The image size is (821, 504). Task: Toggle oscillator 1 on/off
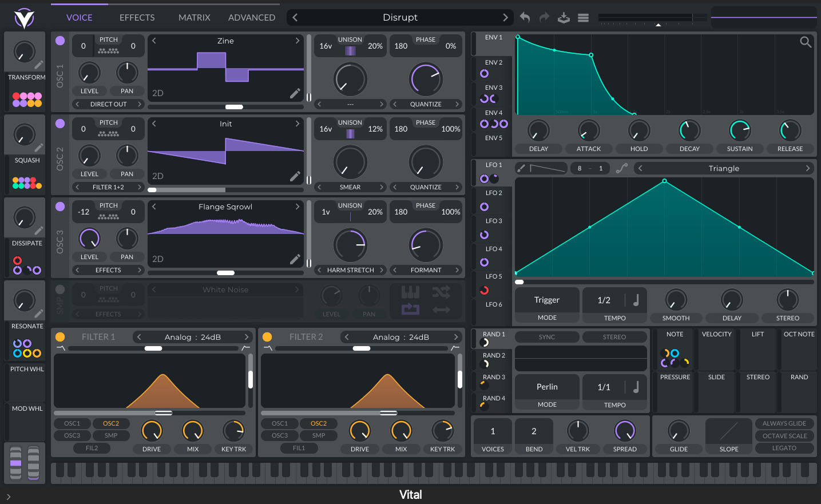60,41
